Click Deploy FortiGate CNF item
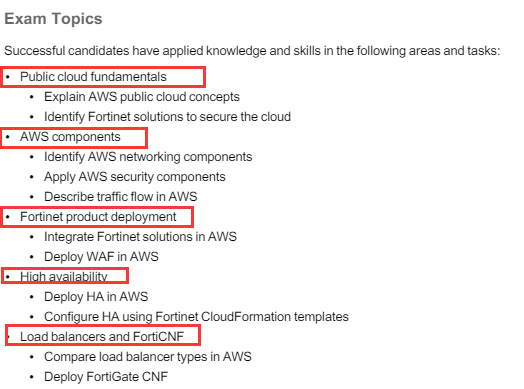 pos(106,377)
